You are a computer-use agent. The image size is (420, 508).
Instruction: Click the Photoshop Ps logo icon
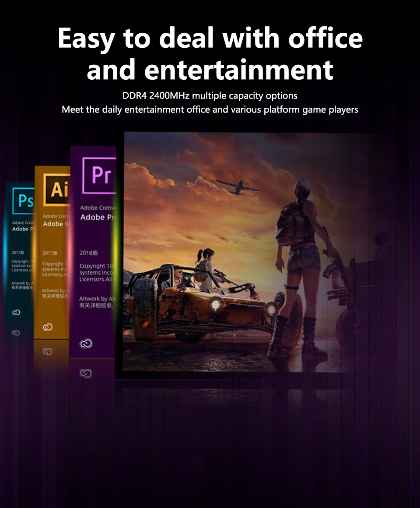[24, 201]
